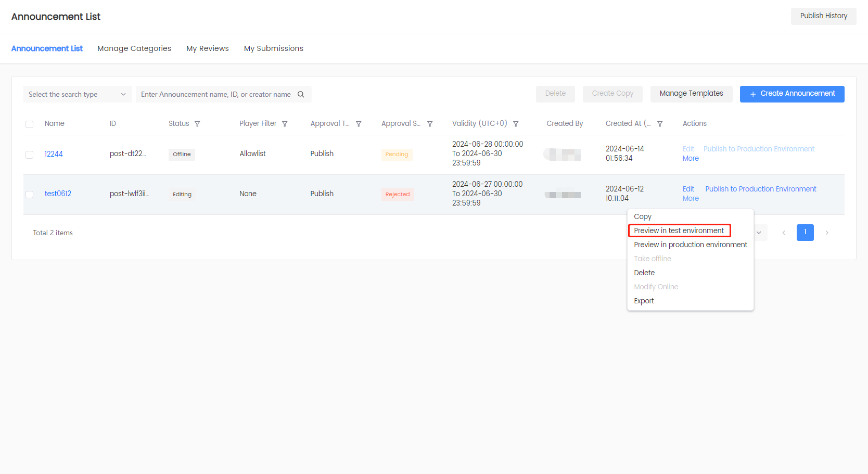Viewport: 868px width, 474px height.
Task: Expand the Select the search type dropdown
Action: tap(77, 94)
